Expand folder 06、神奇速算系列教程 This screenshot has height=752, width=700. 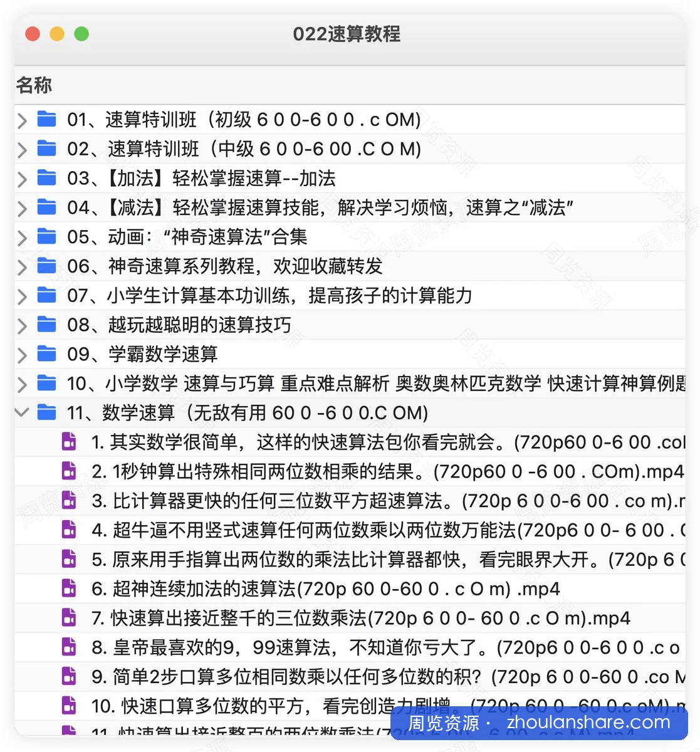coord(23,267)
